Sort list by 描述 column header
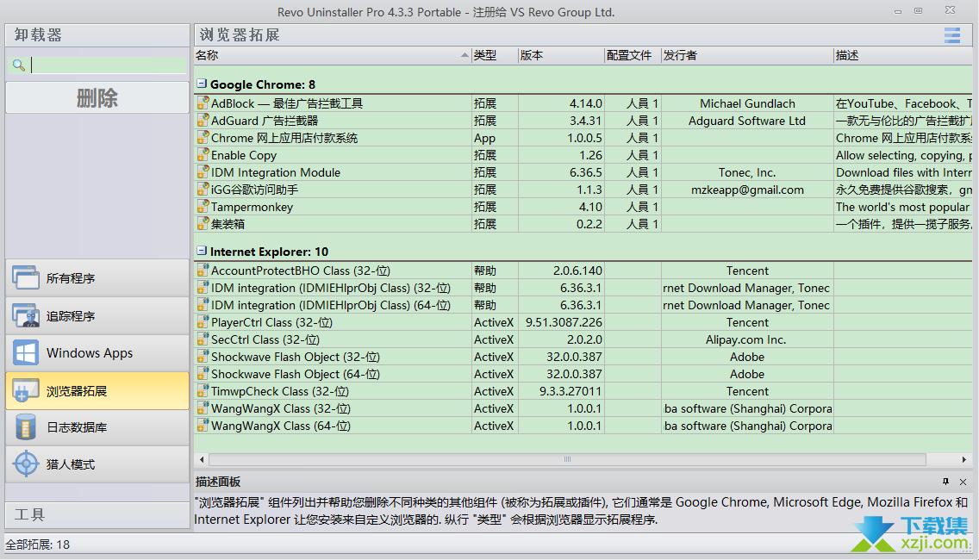 click(x=903, y=55)
